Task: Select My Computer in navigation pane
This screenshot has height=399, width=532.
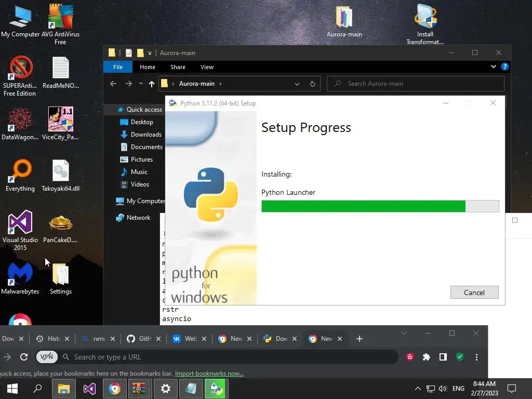Action: (140, 201)
